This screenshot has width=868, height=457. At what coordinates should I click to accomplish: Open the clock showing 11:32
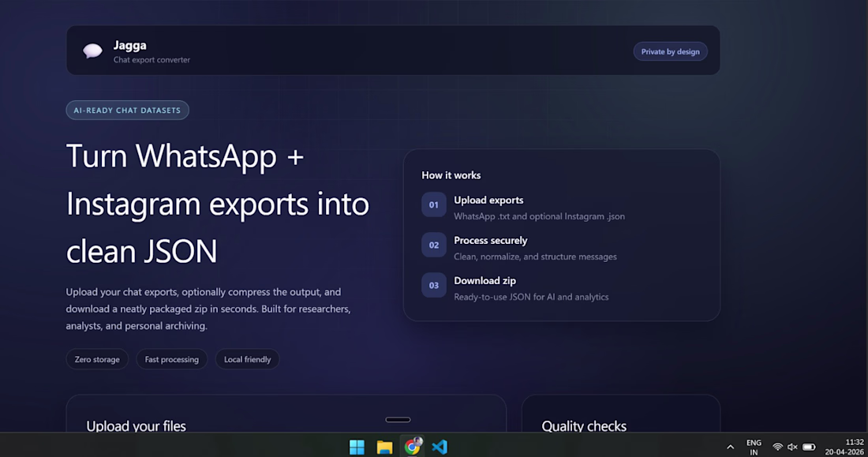[844, 447]
